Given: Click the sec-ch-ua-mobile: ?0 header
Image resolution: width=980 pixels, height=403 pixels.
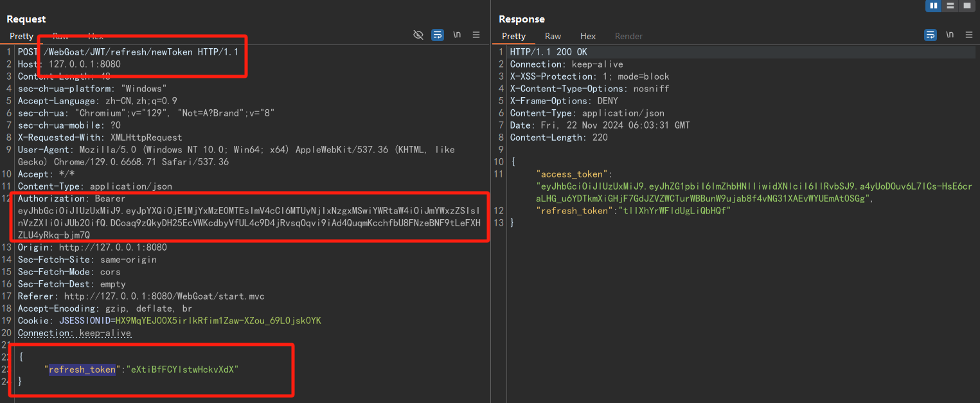Looking at the screenshot, I should pyautogui.click(x=69, y=125).
